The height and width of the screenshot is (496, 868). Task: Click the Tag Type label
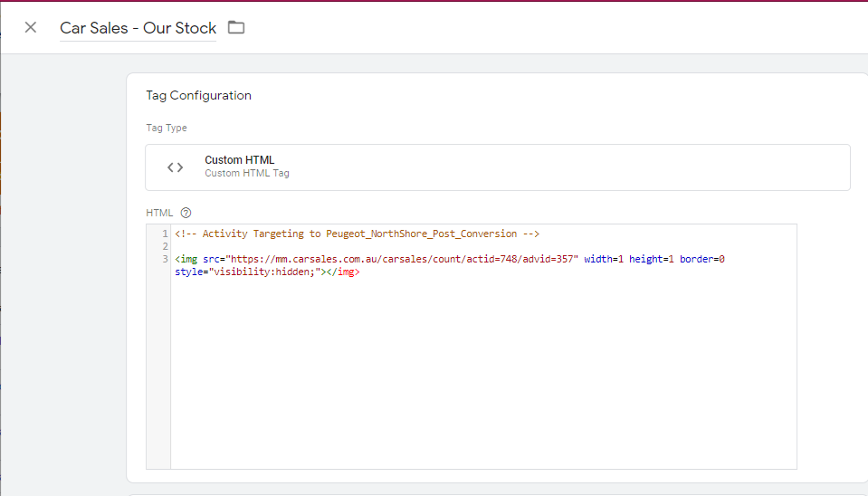[x=167, y=128]
